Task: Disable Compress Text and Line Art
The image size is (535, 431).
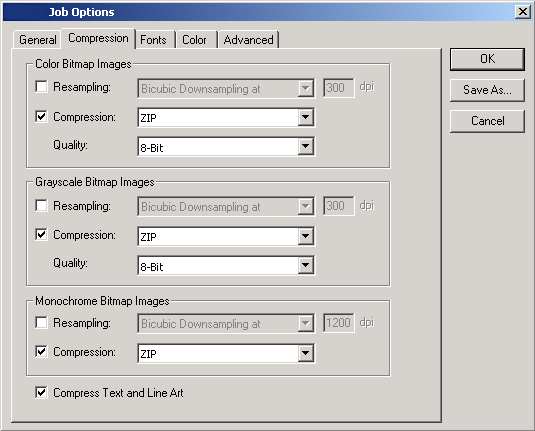Action: coord(42,392)
